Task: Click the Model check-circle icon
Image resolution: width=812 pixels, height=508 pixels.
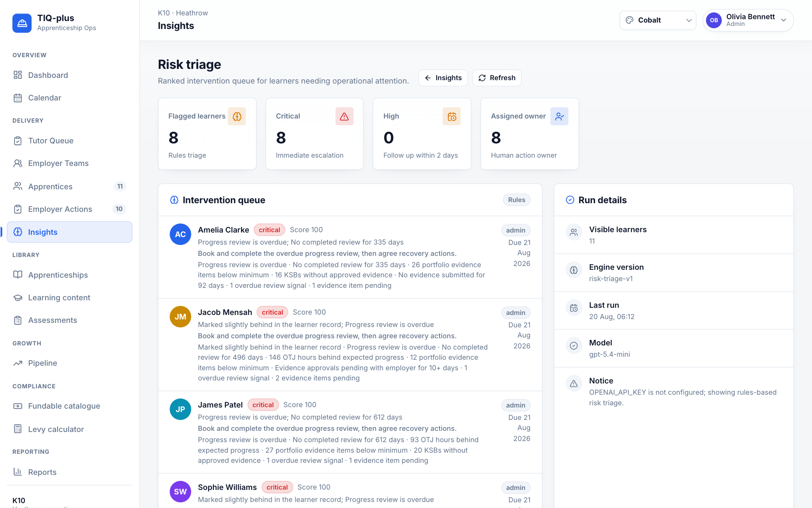Action: (574, 346)
